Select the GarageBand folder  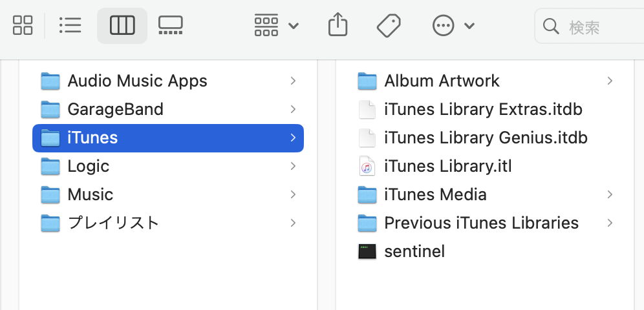[115, 109]
